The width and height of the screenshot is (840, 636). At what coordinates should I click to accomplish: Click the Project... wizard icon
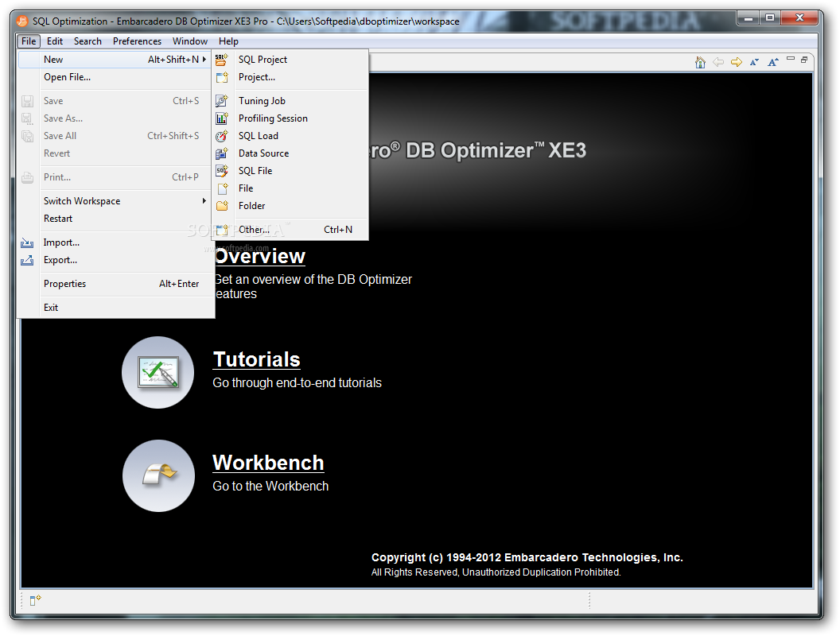coord(222,77)
